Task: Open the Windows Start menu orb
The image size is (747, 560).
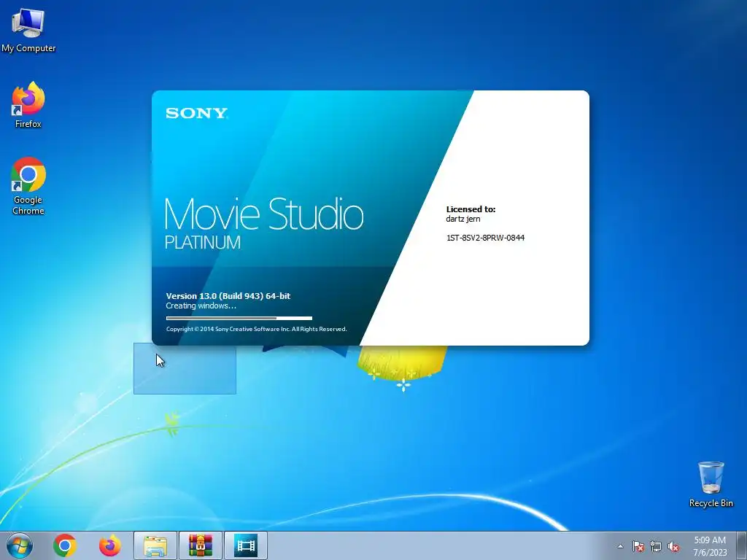Action: point(20,545)
